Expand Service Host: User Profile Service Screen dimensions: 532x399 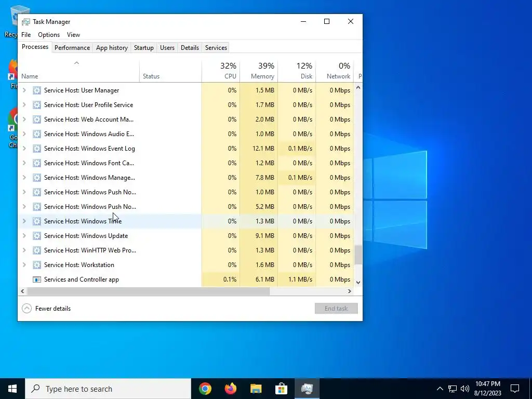pyautogui.click(x=24, y=105)
